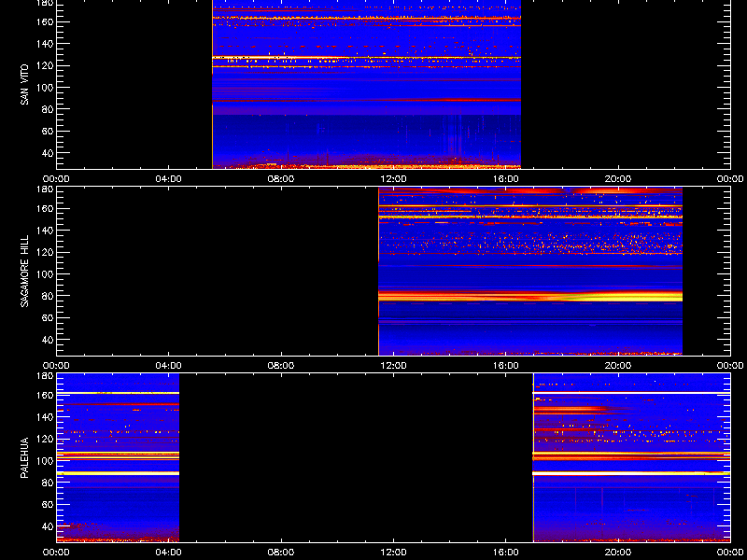Click the 16:00 label under San Vito panel
This screenshot has width=747, height=560.
point(506,179)
